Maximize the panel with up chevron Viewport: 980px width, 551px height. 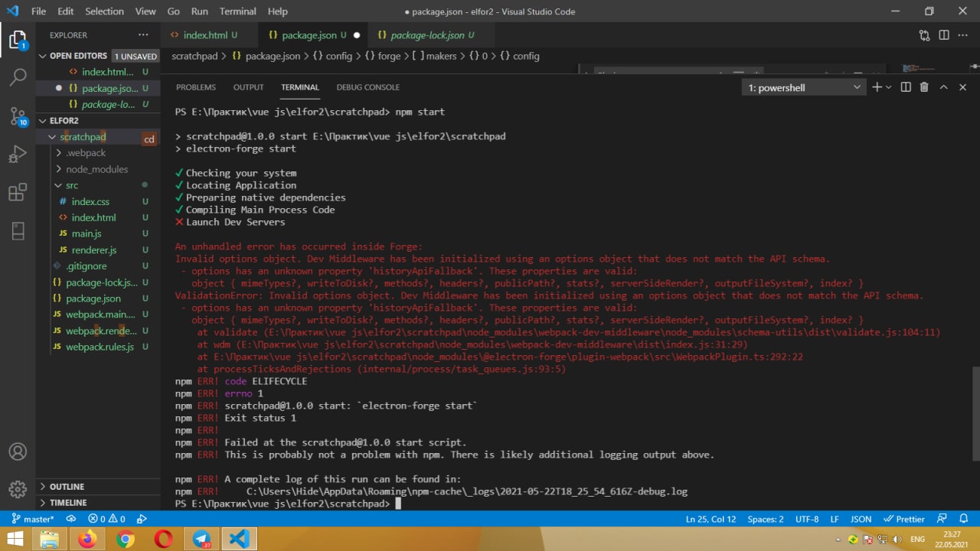pyautogui.click(x=944, y=87)
